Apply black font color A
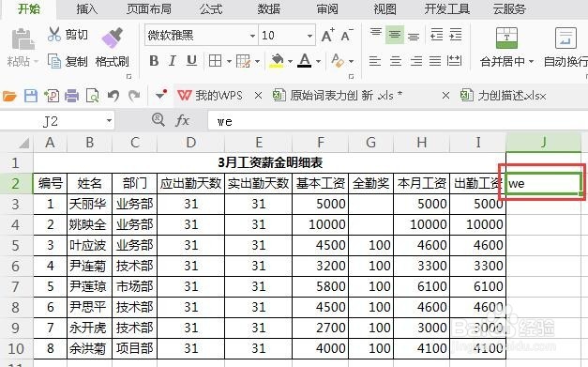 [x=305, y=60]
